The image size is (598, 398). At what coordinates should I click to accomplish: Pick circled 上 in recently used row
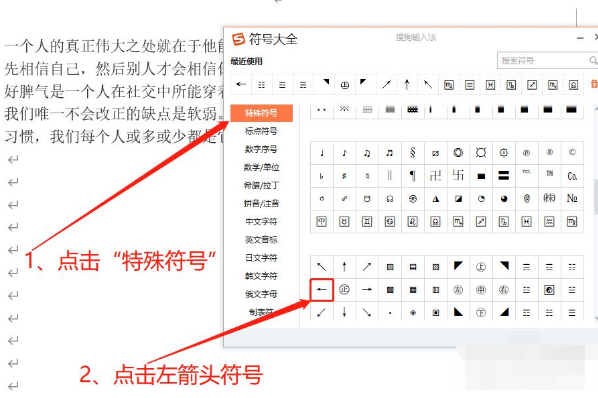[345, 85]
